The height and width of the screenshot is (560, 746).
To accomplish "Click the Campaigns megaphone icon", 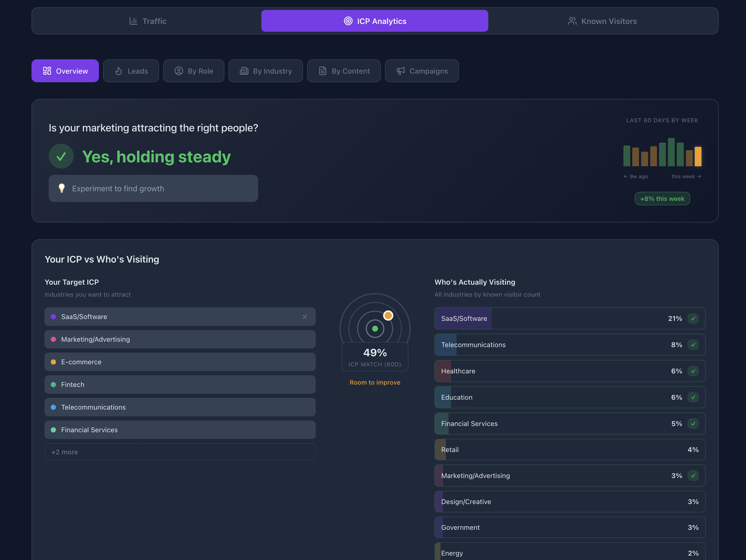I will [x=401, y=71].
